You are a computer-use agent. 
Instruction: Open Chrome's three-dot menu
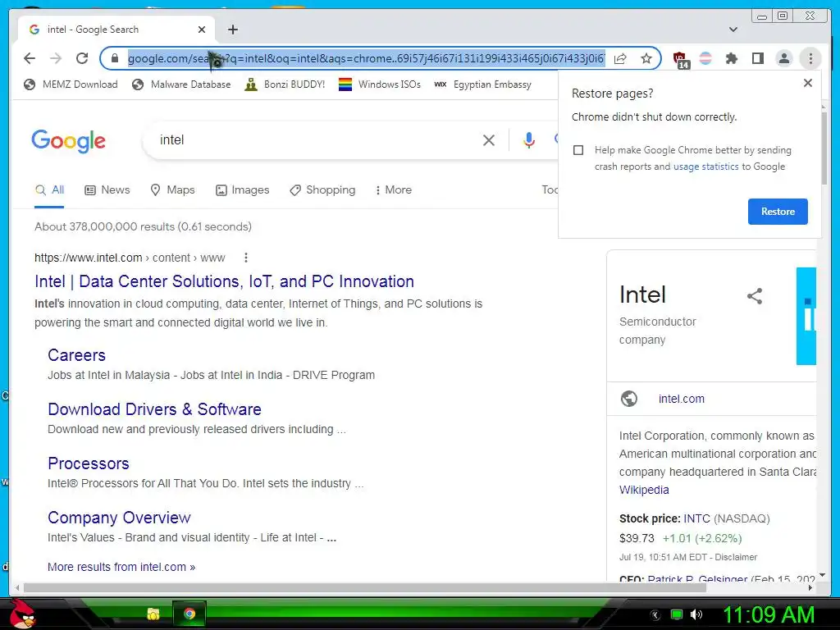(810, 58)
